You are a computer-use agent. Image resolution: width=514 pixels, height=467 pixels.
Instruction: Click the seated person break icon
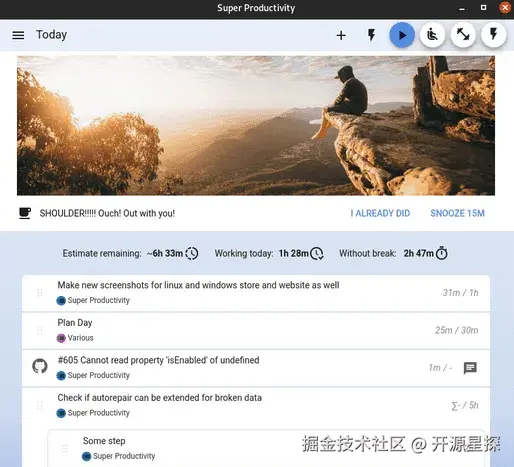tap(432, 35)
